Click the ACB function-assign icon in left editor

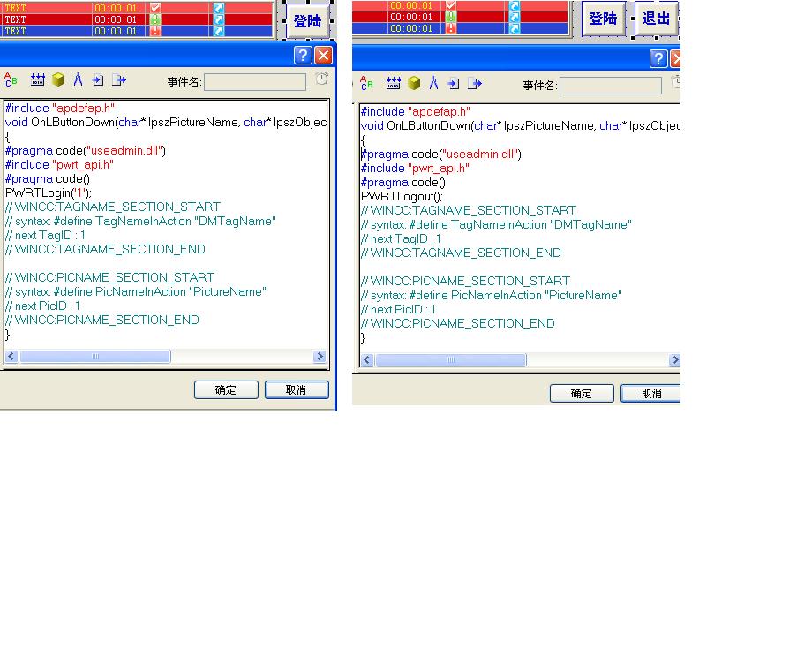[11, 79]
